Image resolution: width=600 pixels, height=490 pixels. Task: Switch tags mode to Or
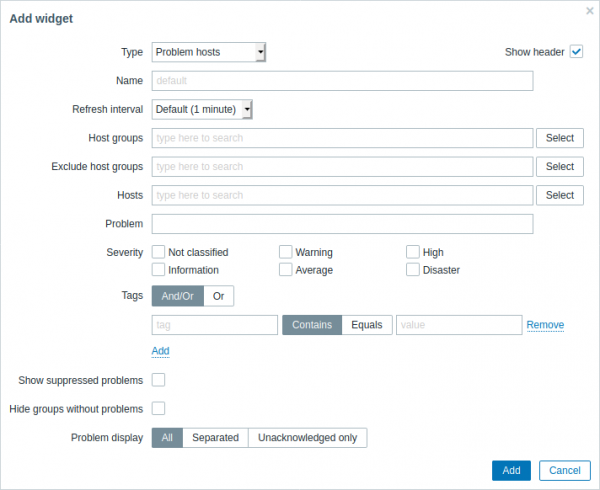tap(218, 296)
